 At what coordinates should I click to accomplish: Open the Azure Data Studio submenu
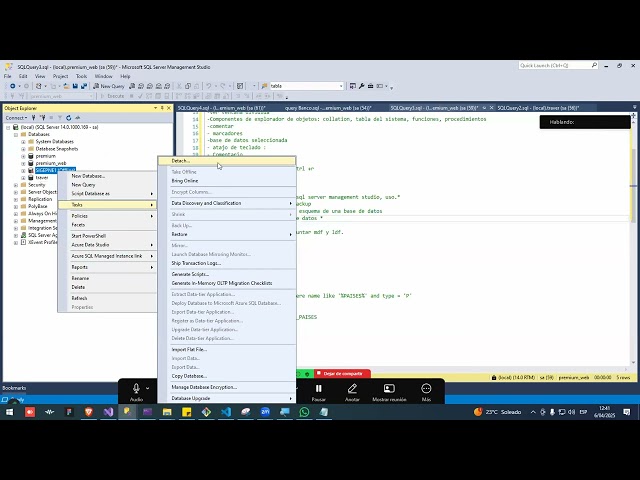coord(107,245)
